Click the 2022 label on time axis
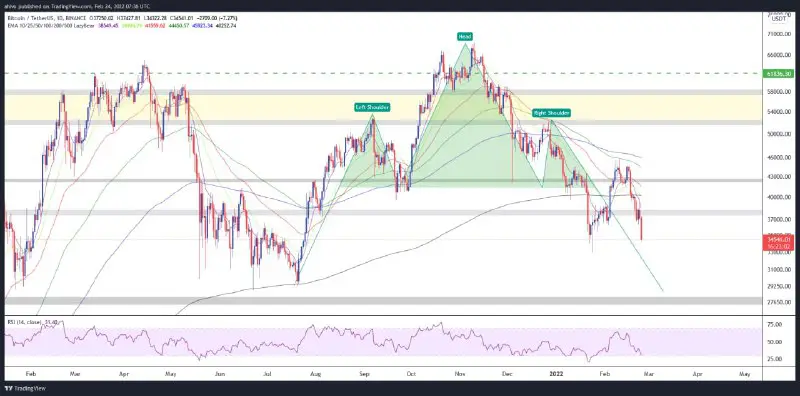Image resolution: width=800 pixels, height=396 pixels. (x=555, y=374)
